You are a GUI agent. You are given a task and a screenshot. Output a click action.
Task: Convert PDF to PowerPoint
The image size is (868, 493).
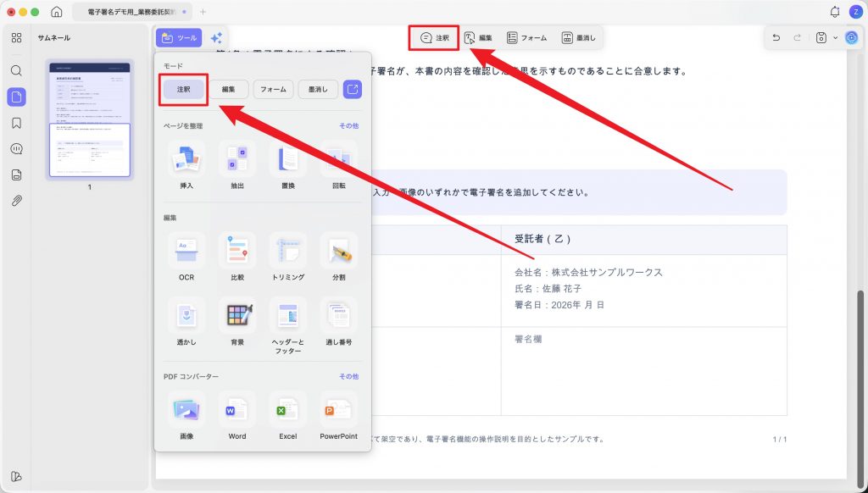click(x=339, y=416)
